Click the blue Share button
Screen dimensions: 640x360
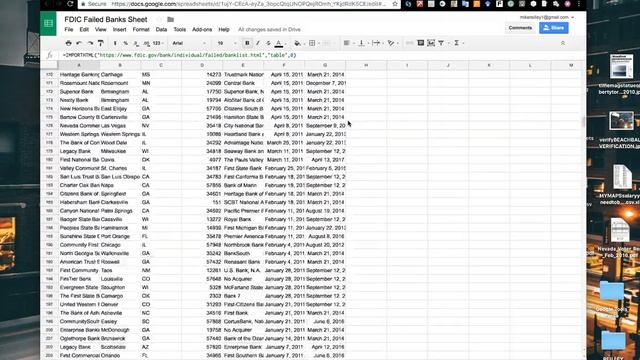pos(553,28)
